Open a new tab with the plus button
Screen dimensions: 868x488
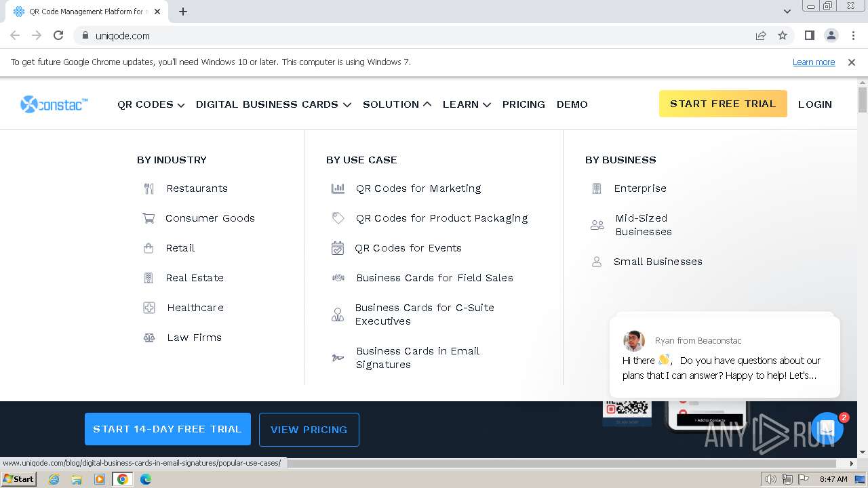tap(183, 12)
